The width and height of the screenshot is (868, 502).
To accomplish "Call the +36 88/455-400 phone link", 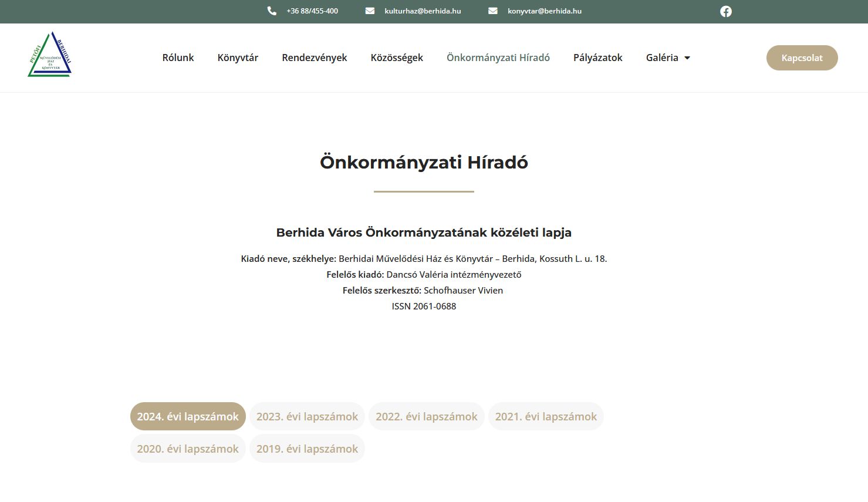I will pyautogui.click(x=312, y=11).
